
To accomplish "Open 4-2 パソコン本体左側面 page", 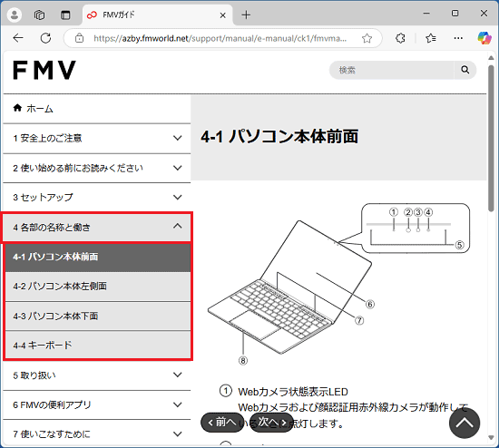I will point(98,287).
